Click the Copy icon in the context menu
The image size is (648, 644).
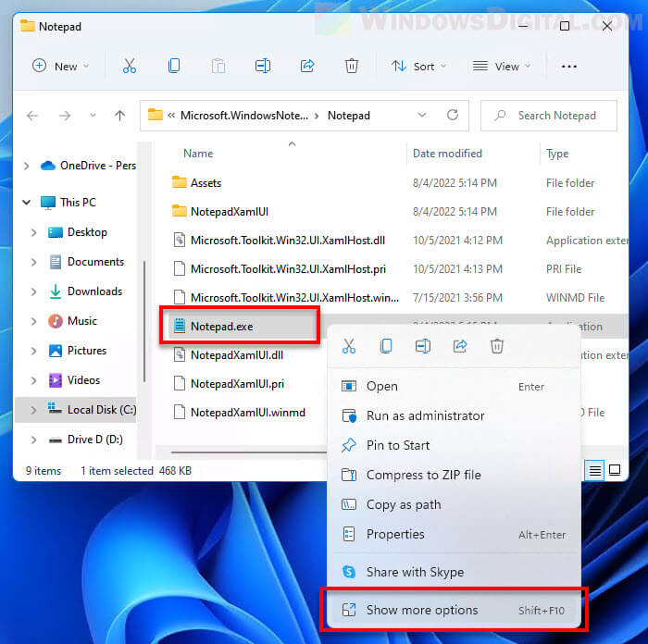tap(386, 346)
